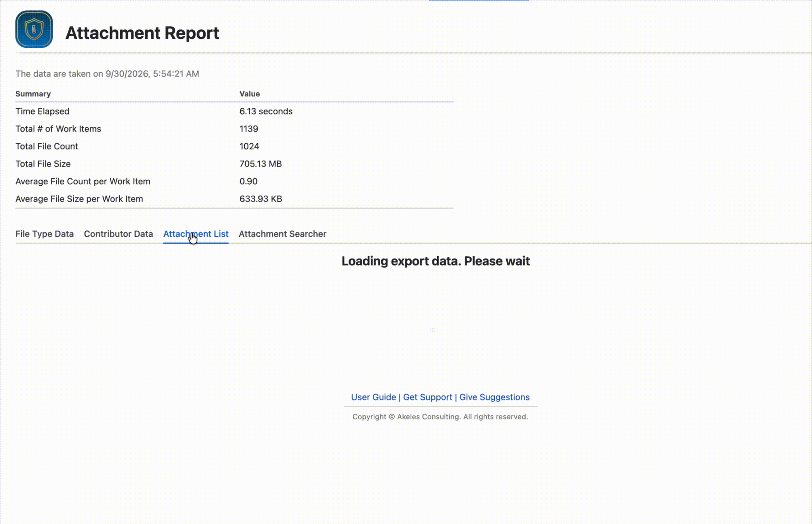Click the Akeles Consulting copyright text

(440, 417)
